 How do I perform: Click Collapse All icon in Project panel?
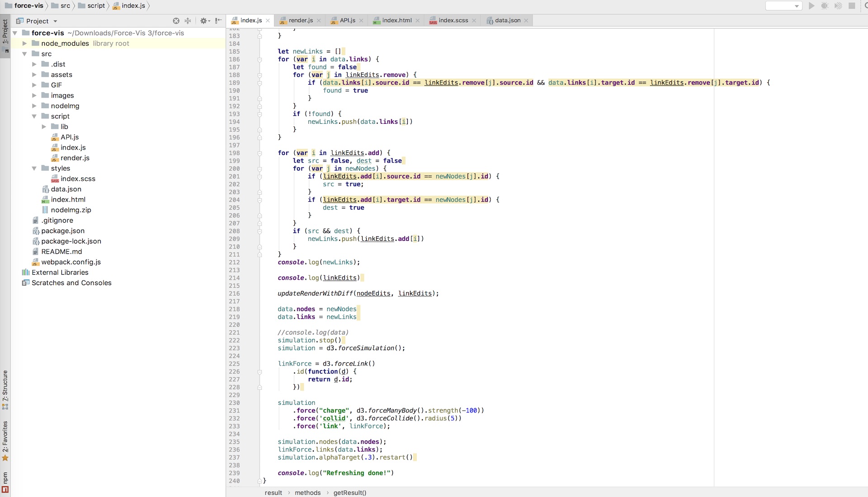point(188,21)
